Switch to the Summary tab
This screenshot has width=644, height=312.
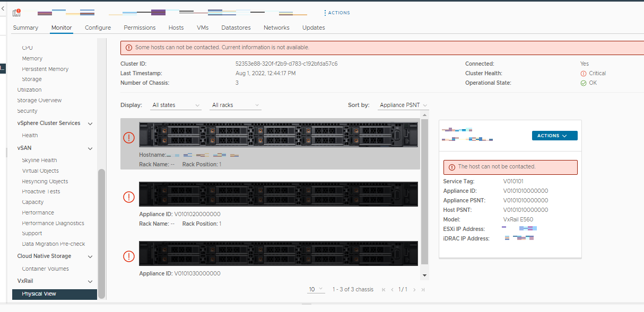pos(25,28)
